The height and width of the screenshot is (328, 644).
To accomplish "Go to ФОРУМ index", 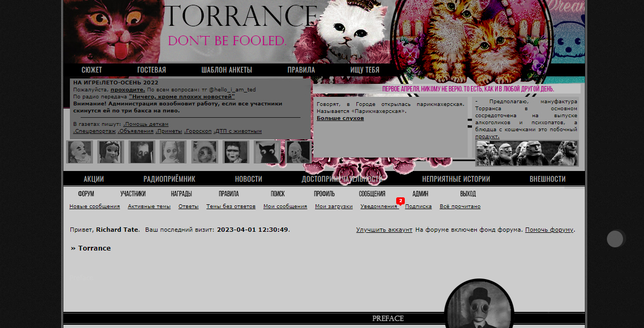I will click(86, 194).
